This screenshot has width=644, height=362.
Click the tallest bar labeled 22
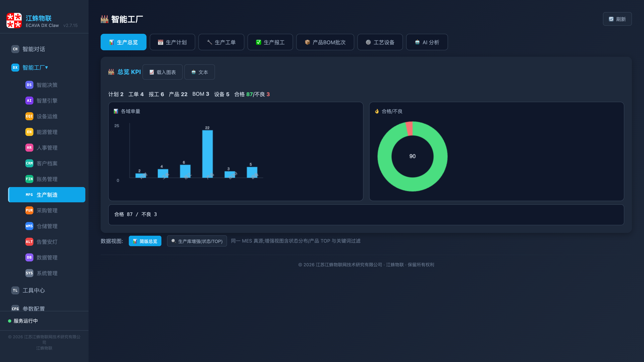pyautogui.click(x=207, y=154)
